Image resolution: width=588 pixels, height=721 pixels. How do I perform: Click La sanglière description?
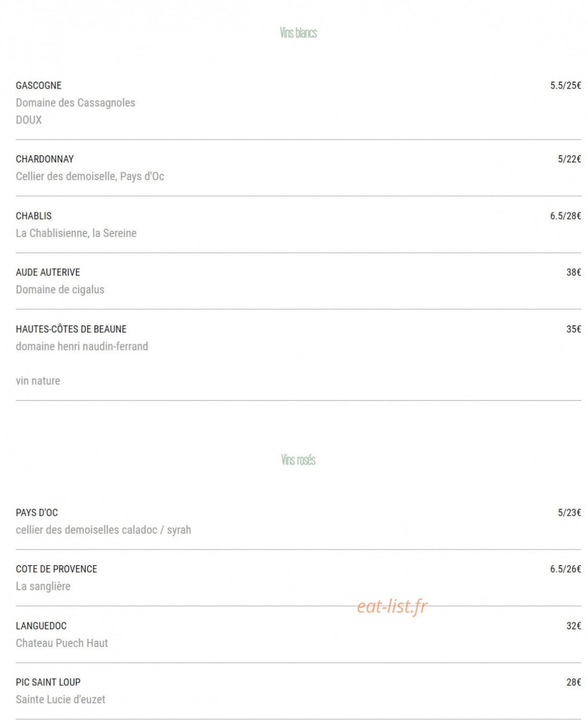[x=43, y=587]
